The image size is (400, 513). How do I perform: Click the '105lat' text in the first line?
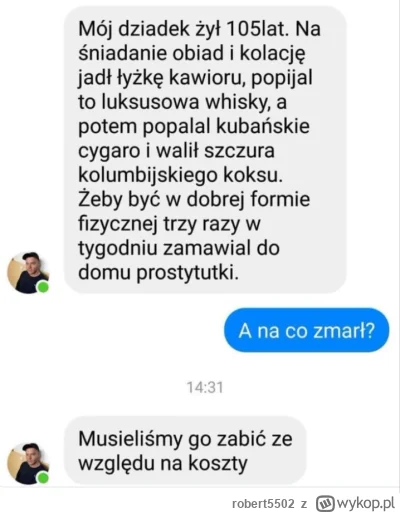click(x=256, y=29)
